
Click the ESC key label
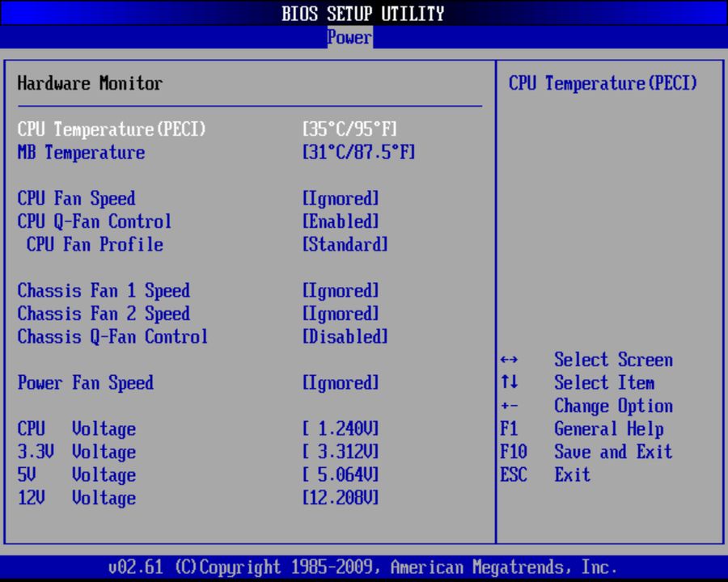[514, 474]
